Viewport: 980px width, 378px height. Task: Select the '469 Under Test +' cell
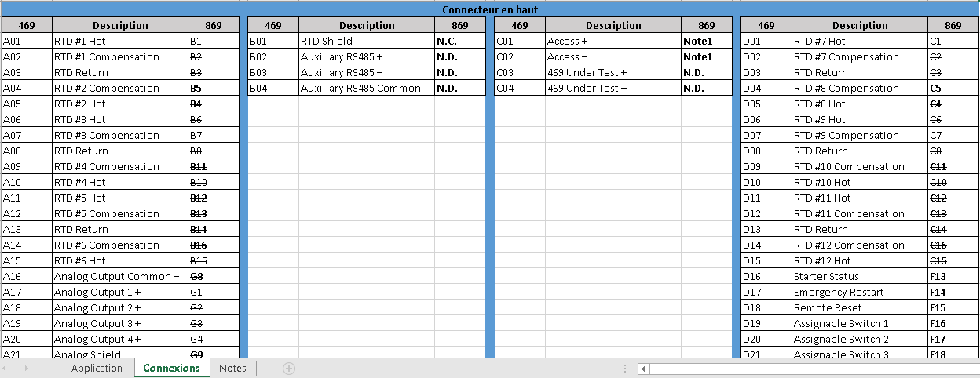[612, 72]
